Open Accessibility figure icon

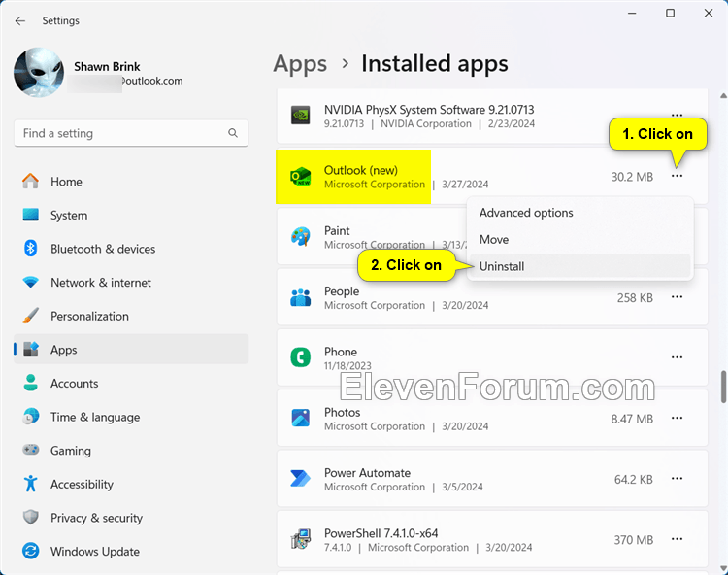(31, 484)
